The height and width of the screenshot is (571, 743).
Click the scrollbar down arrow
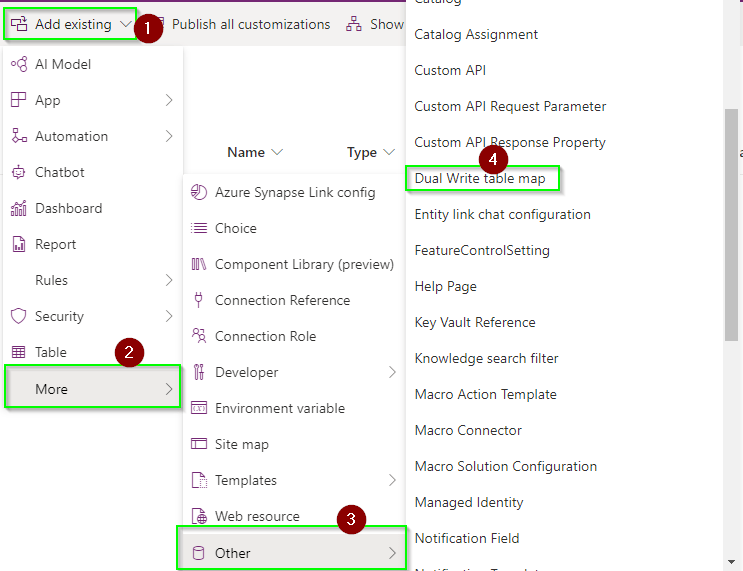click(x=731, y=562)
